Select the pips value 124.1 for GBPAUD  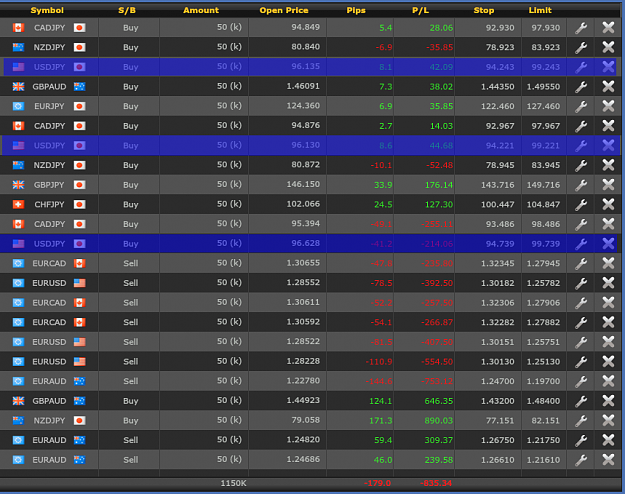pyautogui.click(x=381, y=401)
